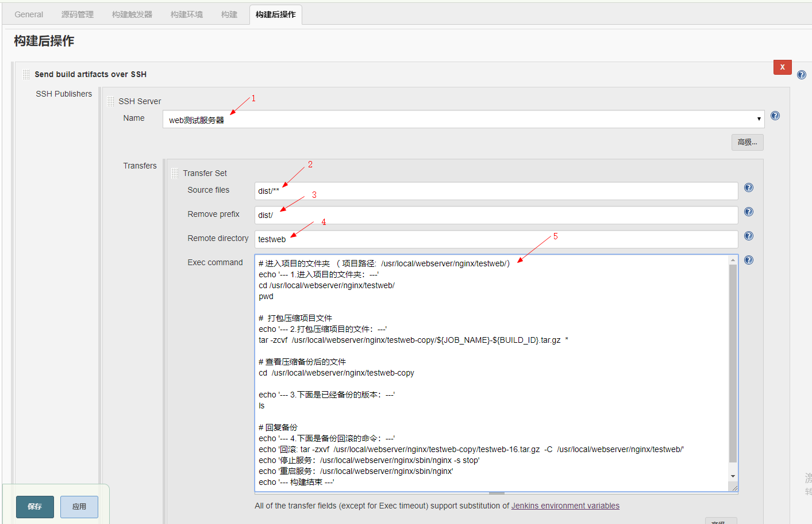Select the 构建后操作 tab
The image size is (812, 524).
tap(276, 14)
